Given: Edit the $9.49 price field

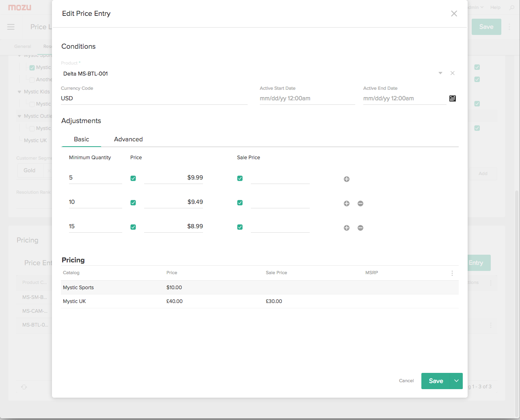Looking at the screenshot, I should tap(173, 202).
